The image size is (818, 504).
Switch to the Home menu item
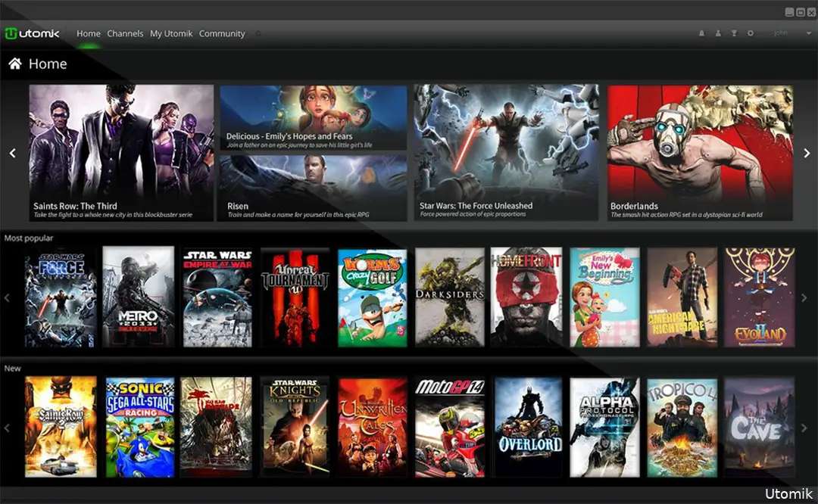[x=88, y=33]
